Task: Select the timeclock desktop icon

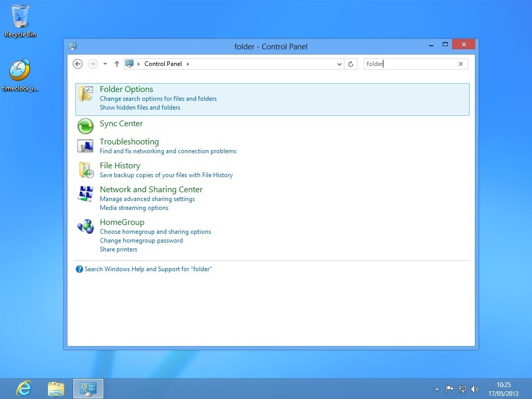Action: [20, 75]
